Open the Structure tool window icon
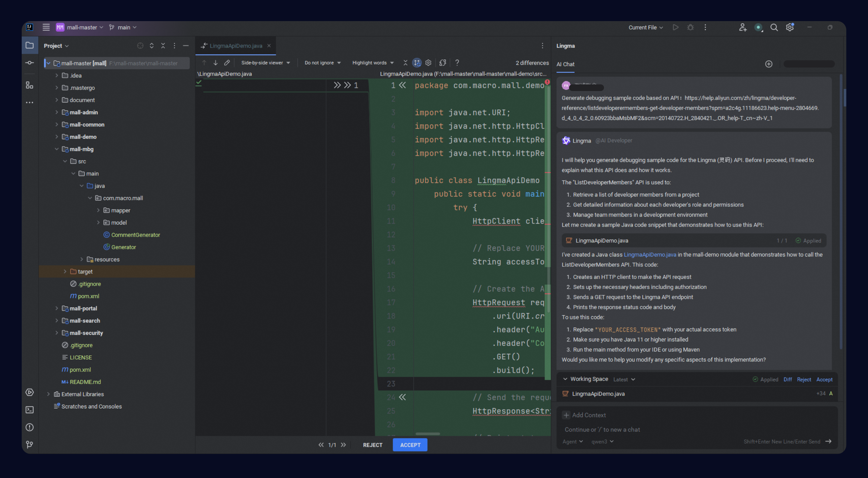 pyautogui.click(x=30, y=85)
